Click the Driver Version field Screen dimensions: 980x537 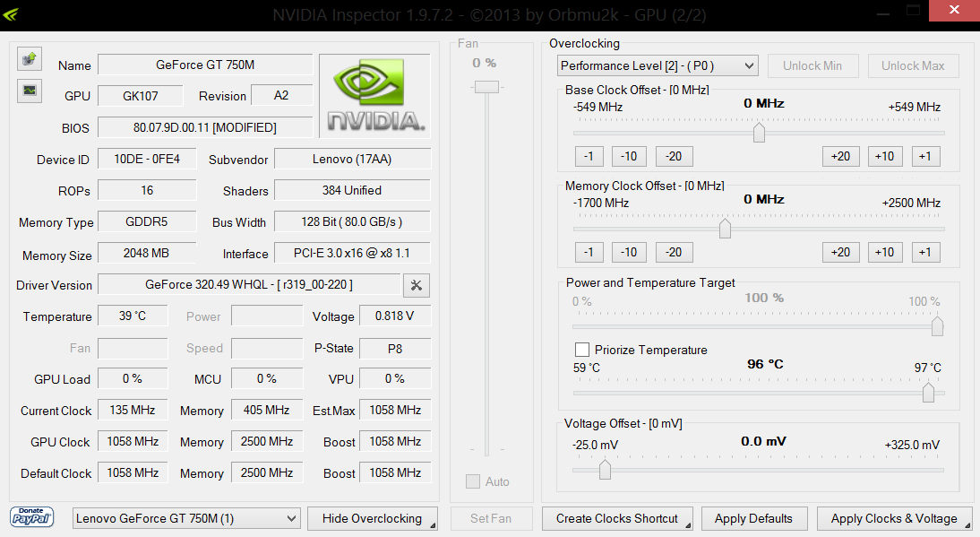click(249, 284)
